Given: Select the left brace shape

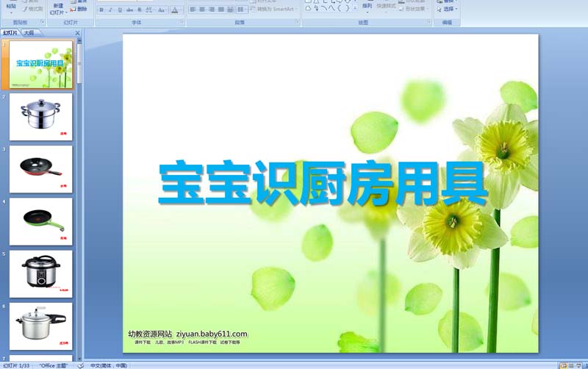Looking at the screenshot, I should coord(340,8).
